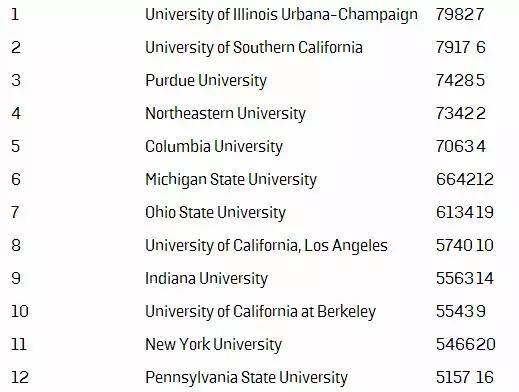Viewport: 519px width, 392px height.
Task: Click the value 74285 for Purdue
Action: pos(460,80)
